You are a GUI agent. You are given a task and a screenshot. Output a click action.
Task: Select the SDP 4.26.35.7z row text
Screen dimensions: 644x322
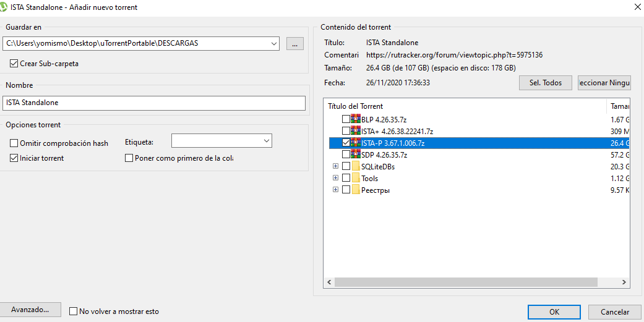tap(384, 155)
